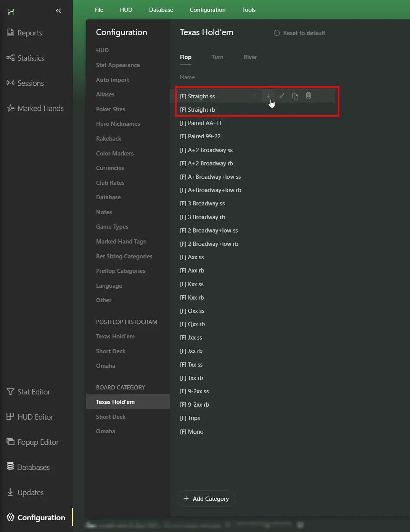Viewport: 410px width, 532px height.
Task: Edit the Straight ss category with pencil icon
Action: click(282, 96)
